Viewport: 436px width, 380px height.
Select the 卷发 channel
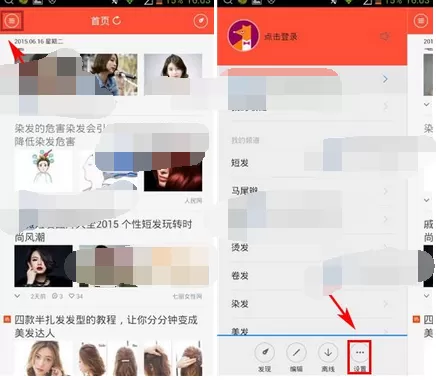pyautogui.click(x=240, y=276)
